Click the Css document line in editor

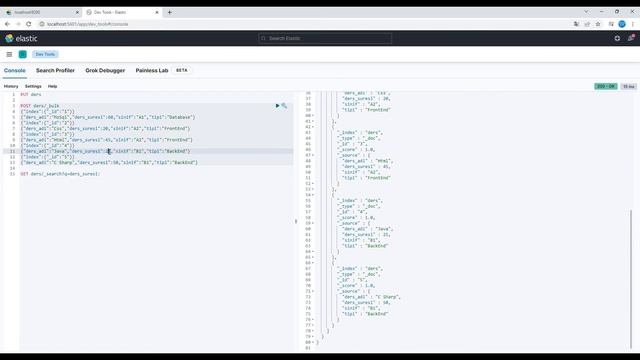[106, 129]
